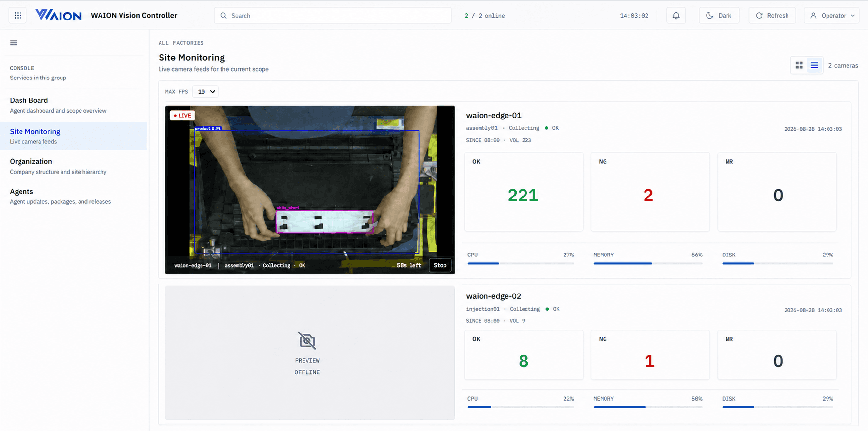Click the WAION logo

pyautogui.click(x=59, y=15)
